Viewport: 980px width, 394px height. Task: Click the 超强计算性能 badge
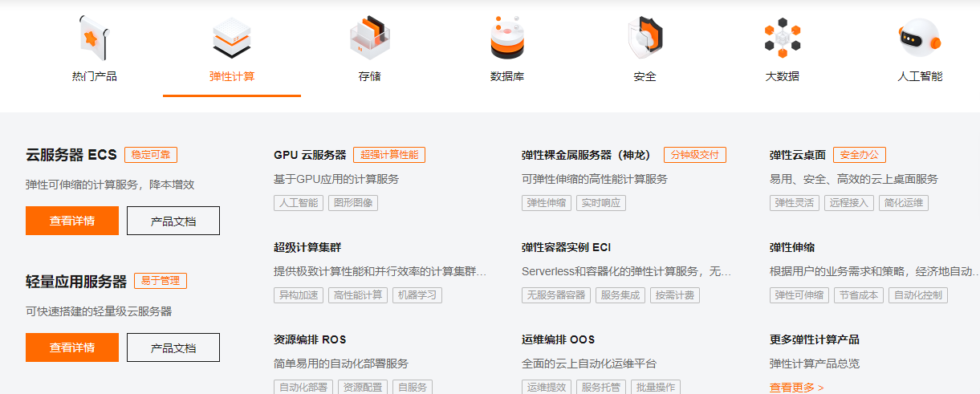coord(389,155)
